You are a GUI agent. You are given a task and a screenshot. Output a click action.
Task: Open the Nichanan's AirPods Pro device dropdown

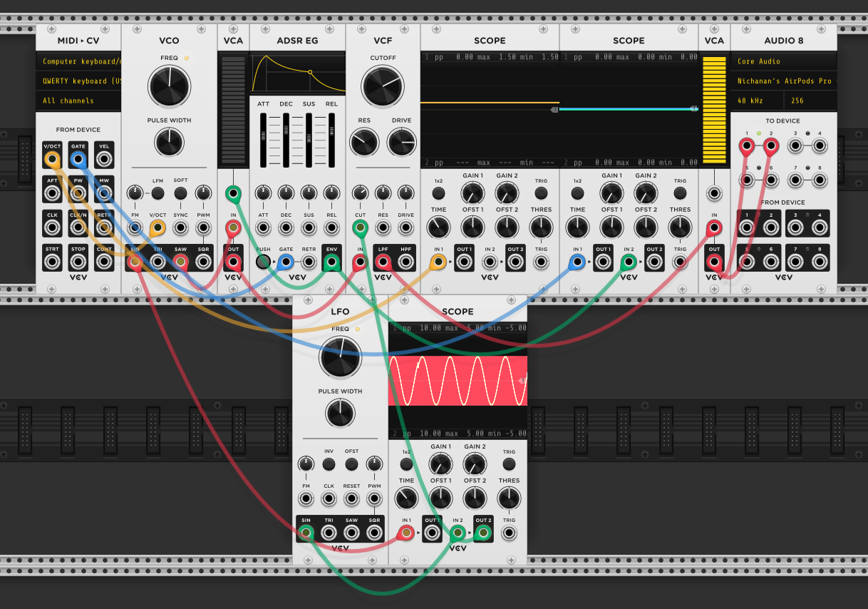coord(784,81)
